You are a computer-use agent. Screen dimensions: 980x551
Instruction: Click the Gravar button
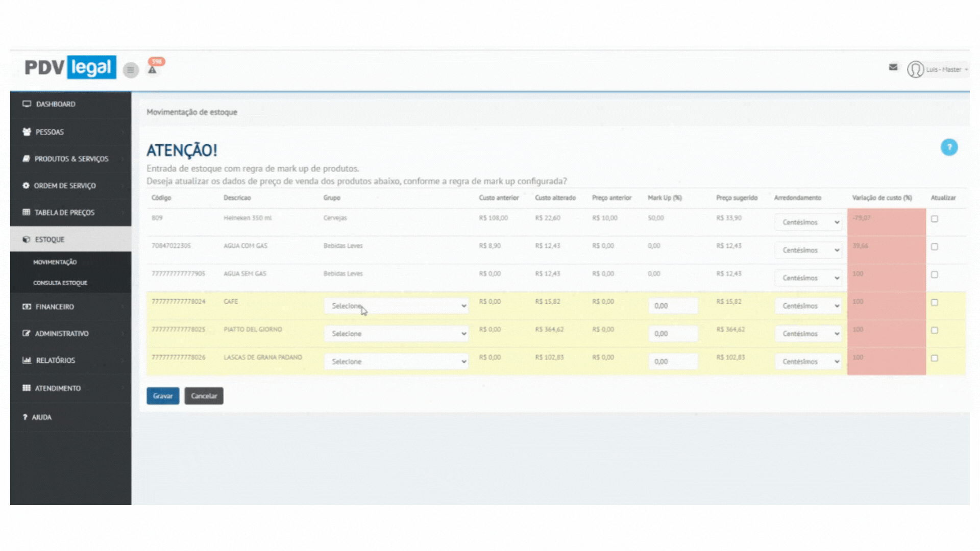[163, 396]
